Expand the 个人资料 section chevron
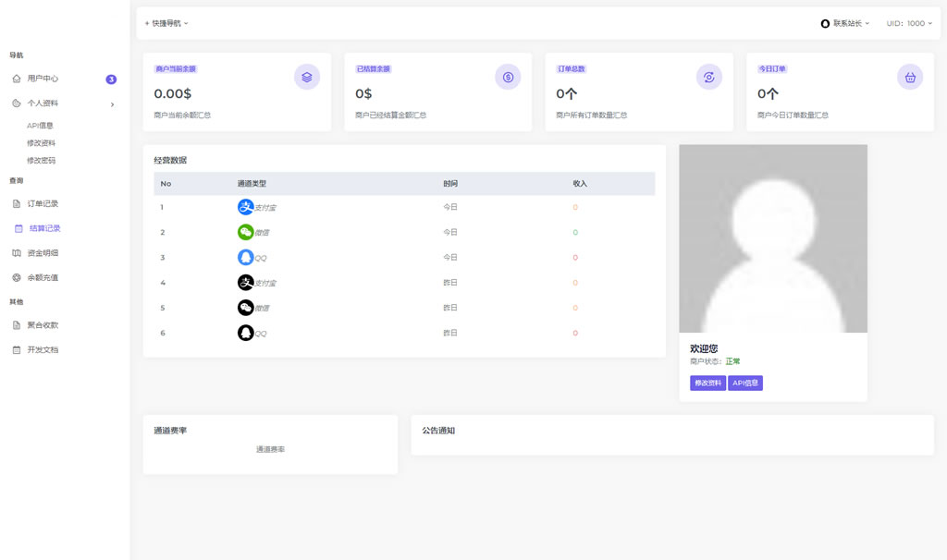 click(113, 104)
